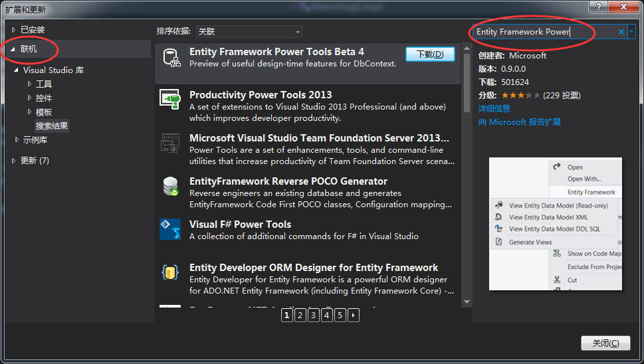
Task: Click the Entity Framework Power Tools extension icon
Action: [171, 57]
